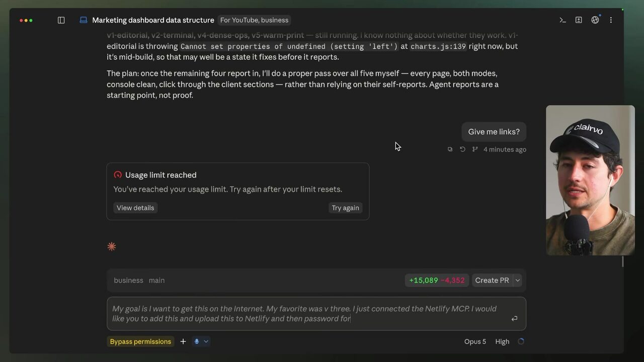Toggle the Bypass permissions mode

click(x=140, y=341)
